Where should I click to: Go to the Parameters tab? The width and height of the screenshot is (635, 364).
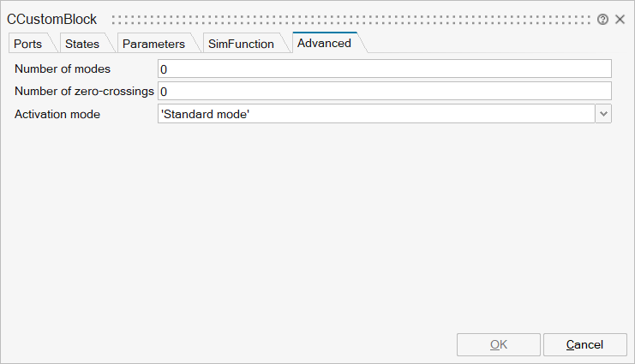pos(153,44)
